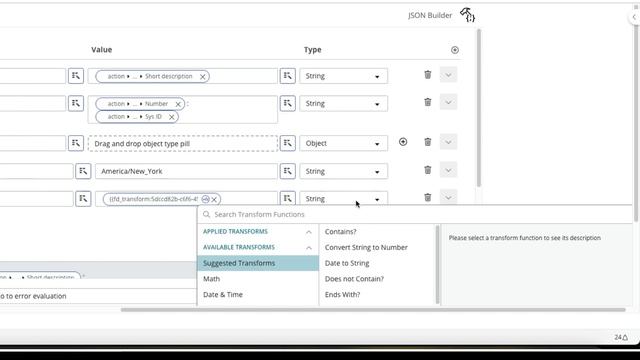Delete the fd_transform row
Viewport: 640px width, 360px height.
428,198
